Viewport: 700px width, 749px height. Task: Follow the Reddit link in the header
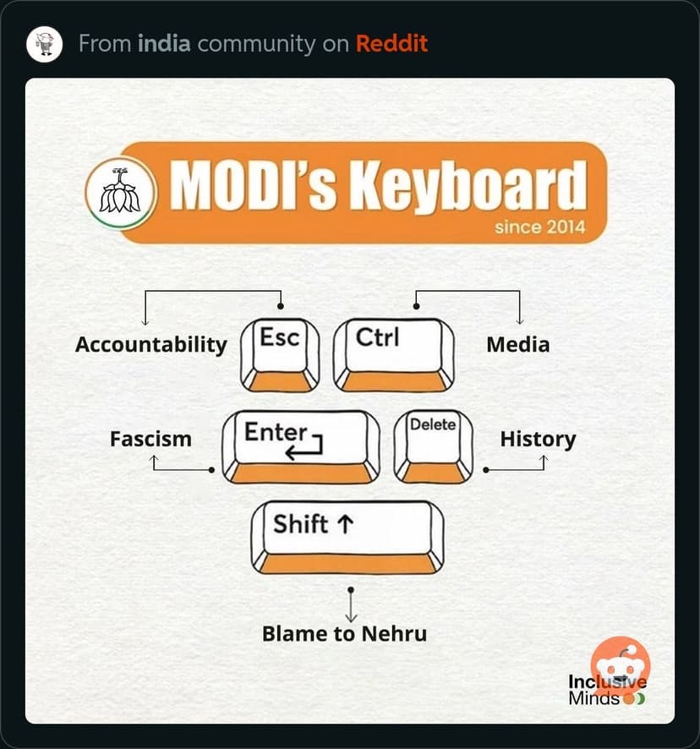(x=391, y=43)
